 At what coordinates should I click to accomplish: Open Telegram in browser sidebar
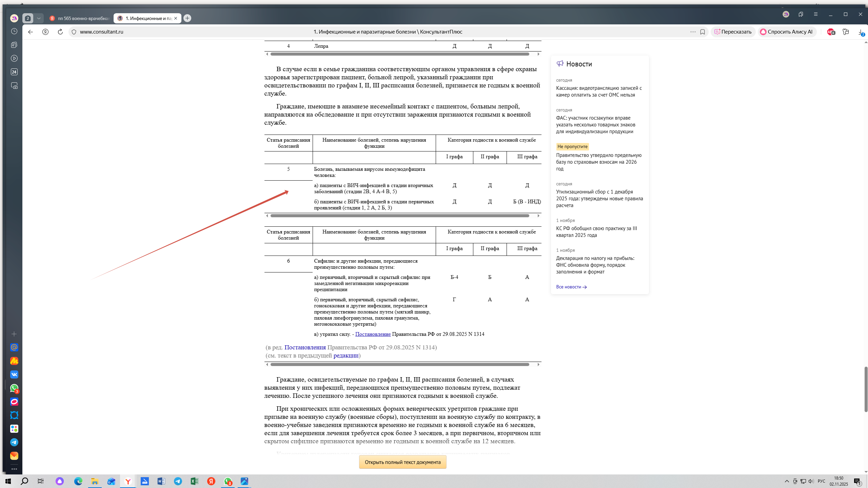[14, 442]
